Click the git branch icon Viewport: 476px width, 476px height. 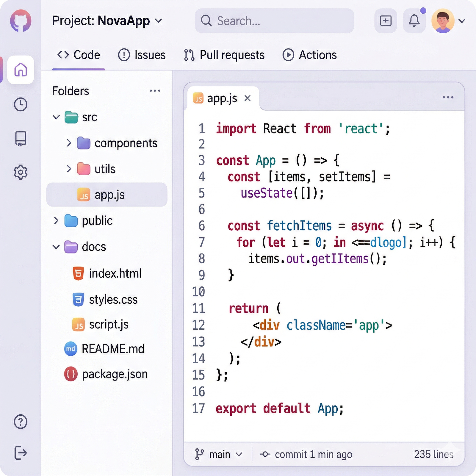tap(199, 454)
